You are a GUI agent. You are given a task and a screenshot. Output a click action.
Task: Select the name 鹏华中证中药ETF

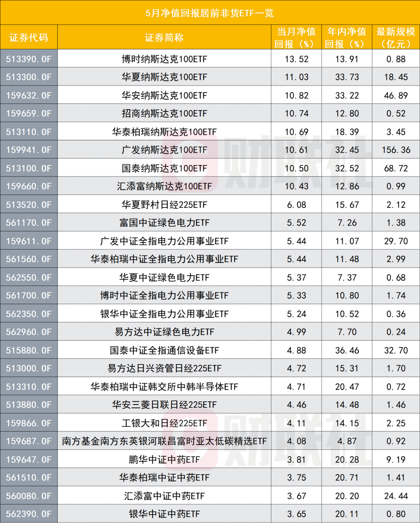click(x=164, y=460)
